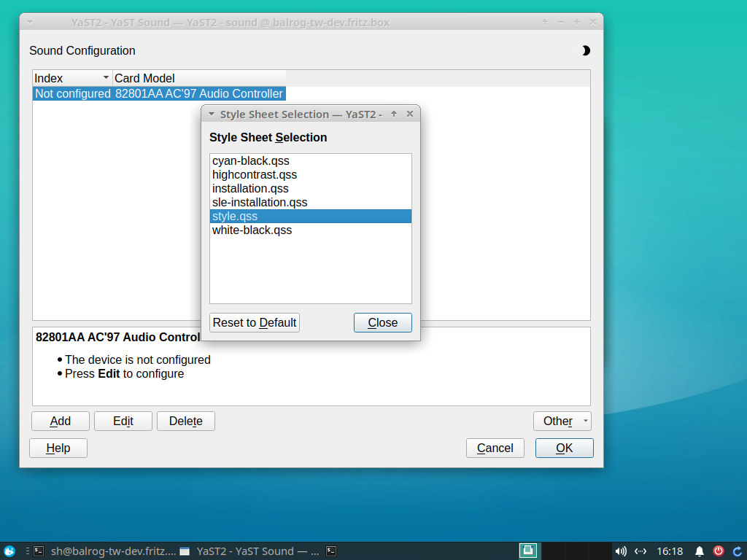Toggle the dark mode moon icon in Sound Configuration
Screen dimensions: 747x560
(x=586, y=50)
